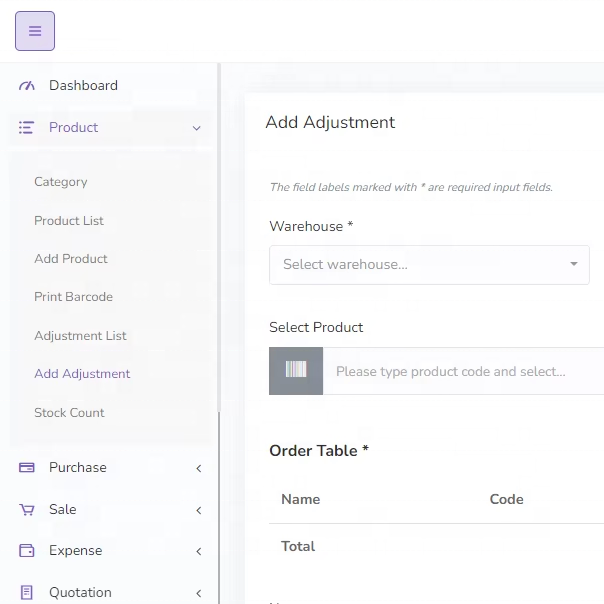Click the Purchase card icon
604x604 pixels.
(27, 468)
